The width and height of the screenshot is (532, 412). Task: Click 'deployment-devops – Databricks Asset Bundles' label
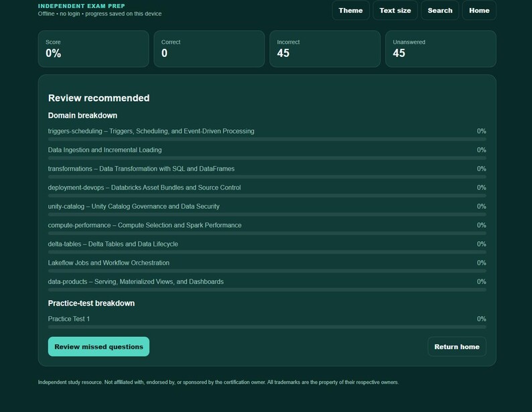[144, 188]
